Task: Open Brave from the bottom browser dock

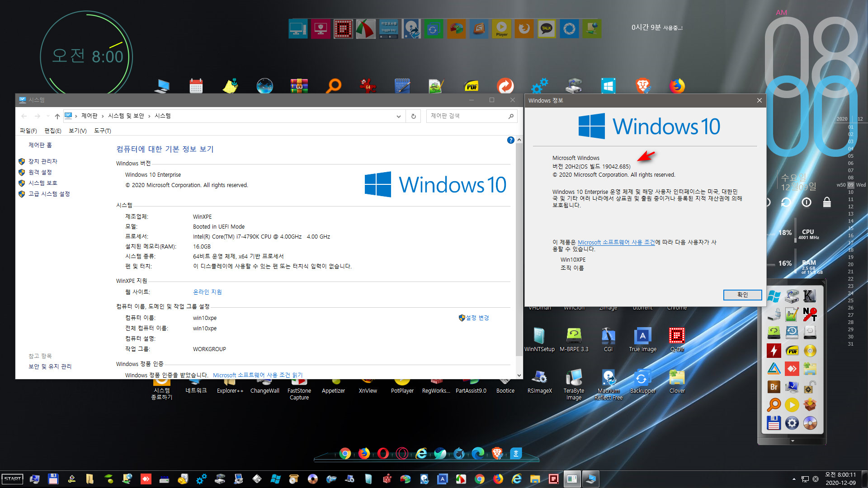Action: click(x=497, y=453)
